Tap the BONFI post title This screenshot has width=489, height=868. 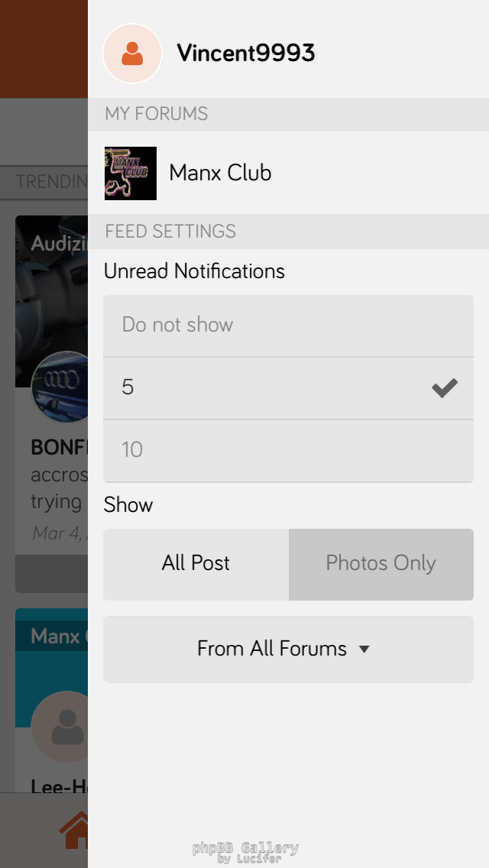[x=59, y=447]
